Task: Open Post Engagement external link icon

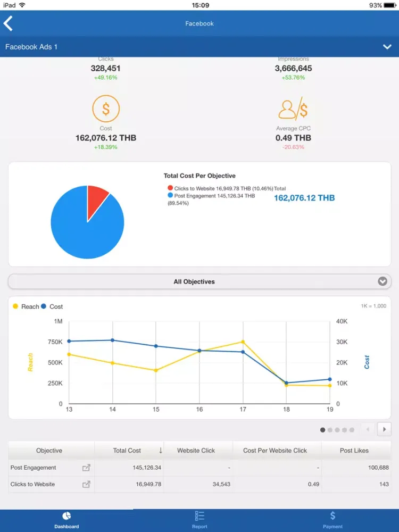Action: (x=86, y=468)
